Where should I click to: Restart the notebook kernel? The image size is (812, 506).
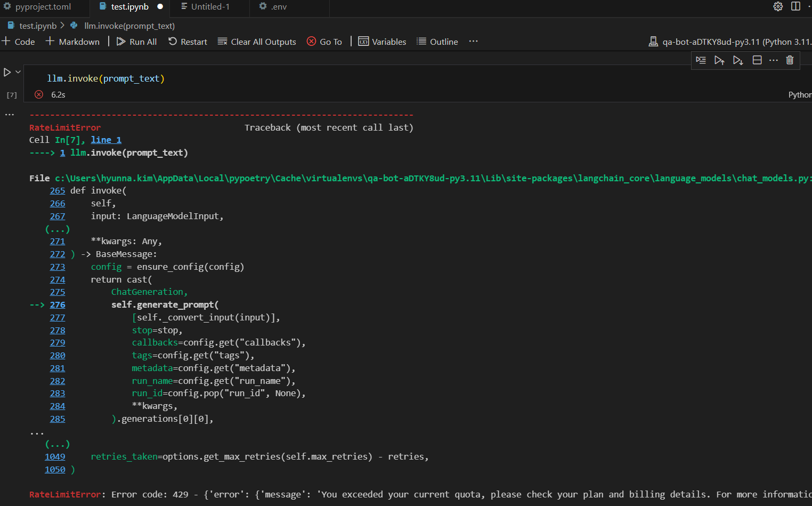coord(188,42)
